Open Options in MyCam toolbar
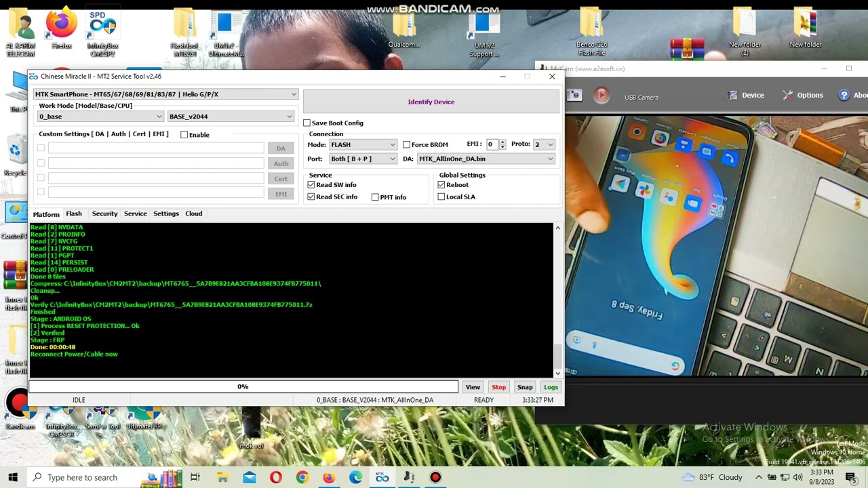Image resolution: width=868 pixels, height=488 pixels. tap(803, 96)
